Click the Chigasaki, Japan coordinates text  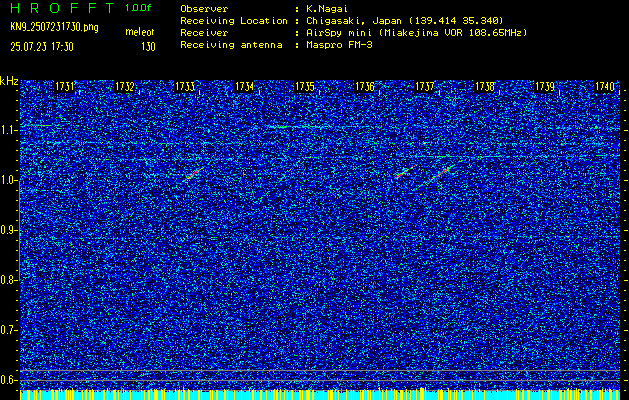(x=404, y=21)
